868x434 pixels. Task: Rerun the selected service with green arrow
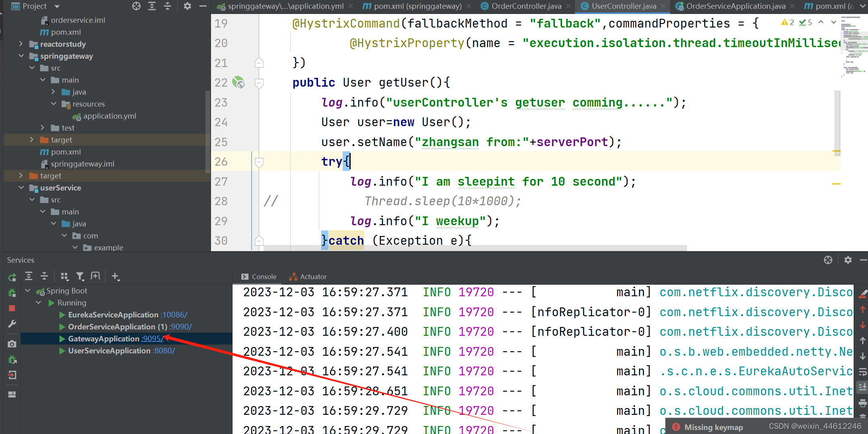12,277
